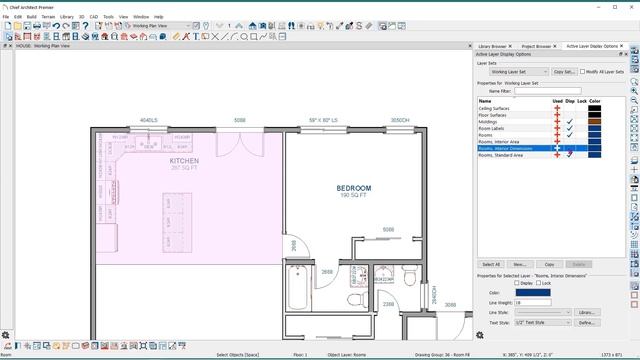Image resolution: width=640 pixels, height=360 pixels.
Task: Click Zoom In magnifier on right toolbar
Action: tap(634, 91)
